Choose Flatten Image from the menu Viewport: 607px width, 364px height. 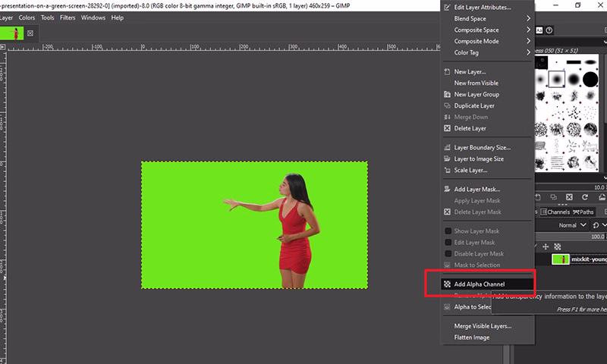click(x=487, y=337)
